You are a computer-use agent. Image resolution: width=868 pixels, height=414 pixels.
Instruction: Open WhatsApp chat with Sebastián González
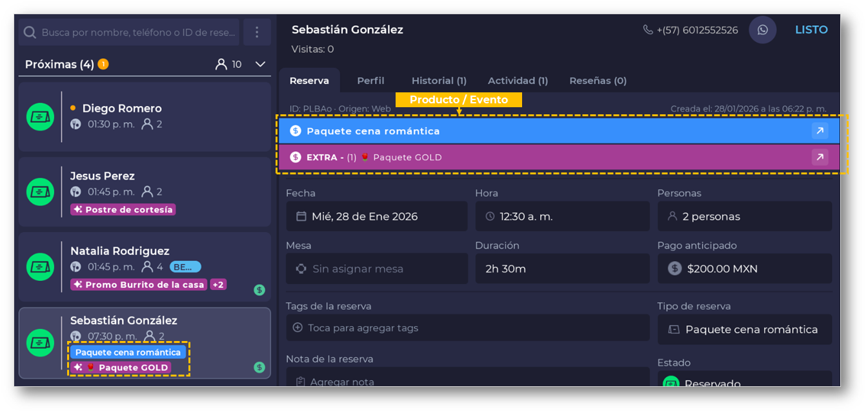click(762, 30)
